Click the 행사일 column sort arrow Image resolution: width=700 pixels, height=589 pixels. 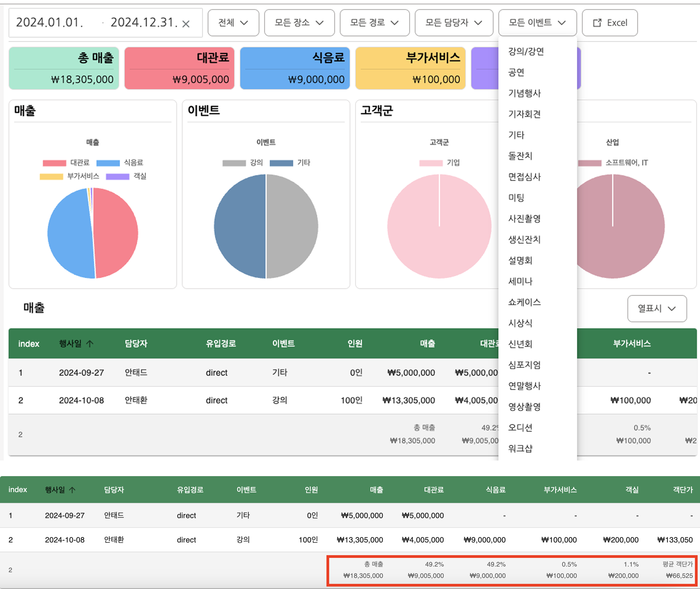[89, 343]
